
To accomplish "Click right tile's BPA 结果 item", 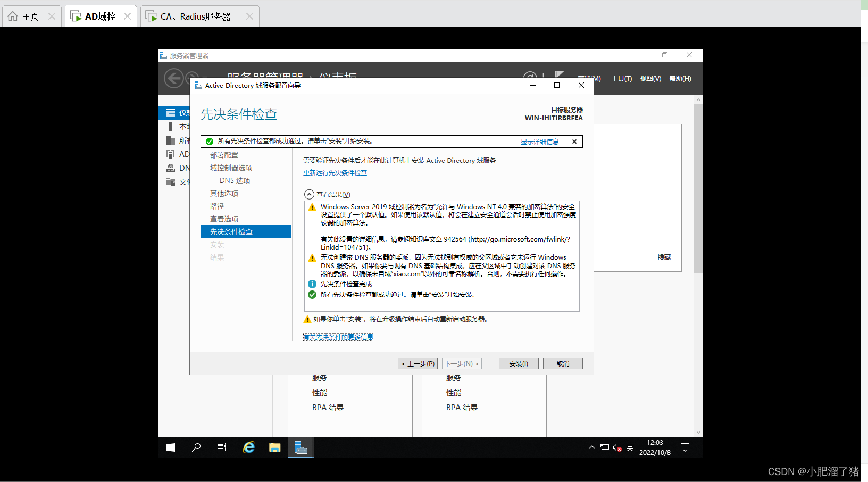I will click(x=462, y=408).
